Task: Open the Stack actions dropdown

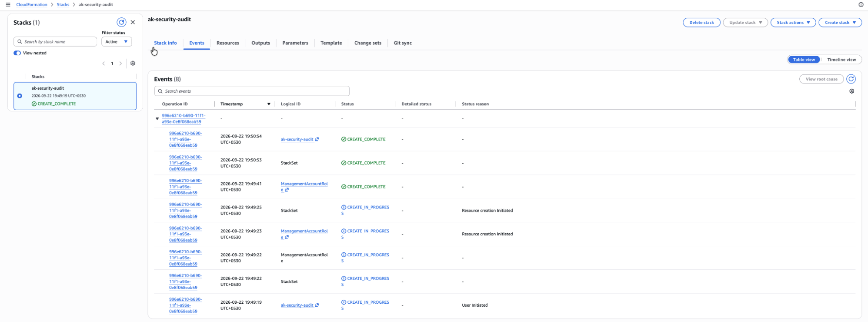Action: (793, 23)
